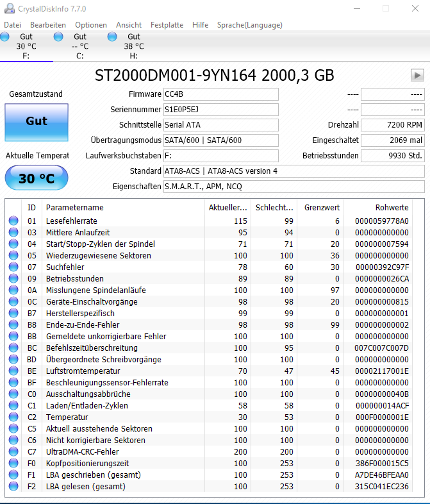Click status icon for Gemeldete unkorrigierbare Fehler
Image resolution: width=430 pixels, height=504 pixels.
13,337
